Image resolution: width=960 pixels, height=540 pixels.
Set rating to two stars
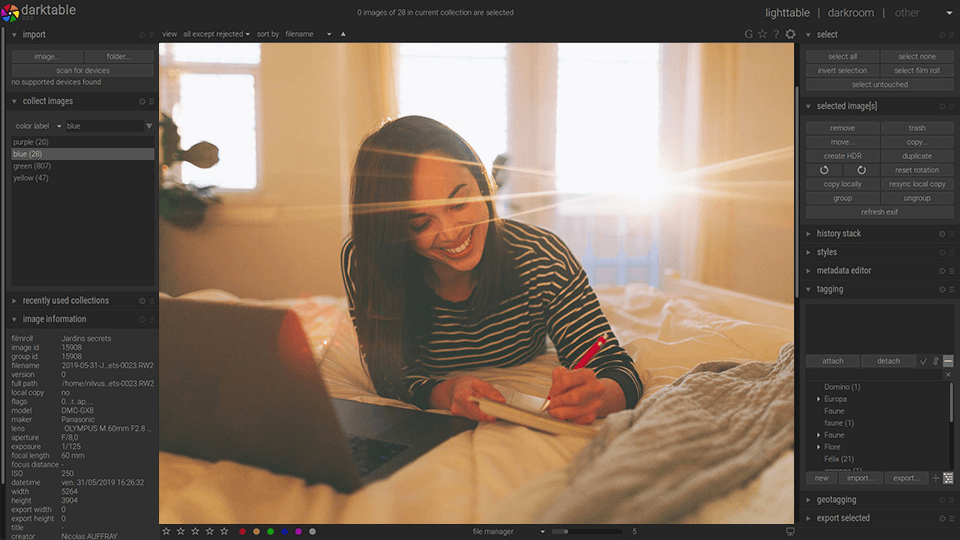tap(181, 531)
